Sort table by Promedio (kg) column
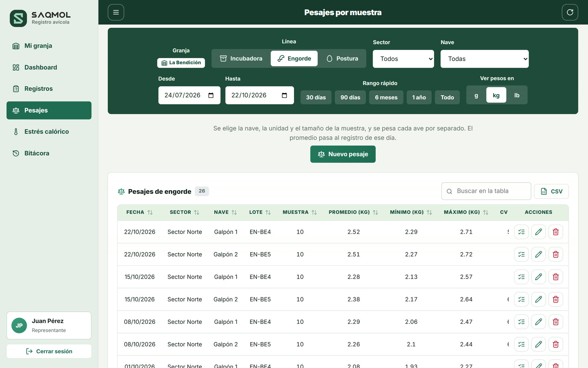The width and height of the screenshot is (588, 368). (x=353, y=212)
